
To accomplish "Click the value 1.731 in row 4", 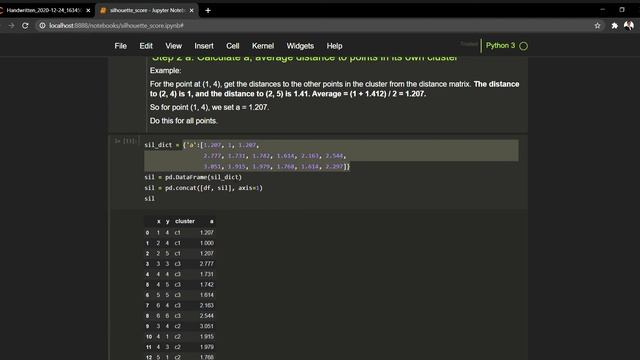I will point(207,274).
